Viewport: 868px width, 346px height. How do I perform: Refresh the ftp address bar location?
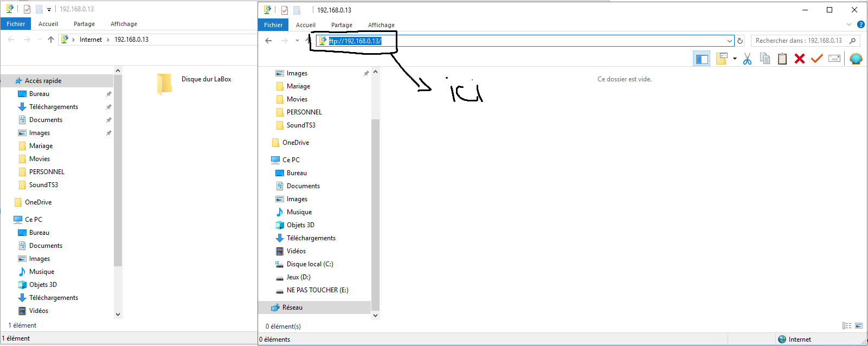pyautogui.click(x=740, y=41)
